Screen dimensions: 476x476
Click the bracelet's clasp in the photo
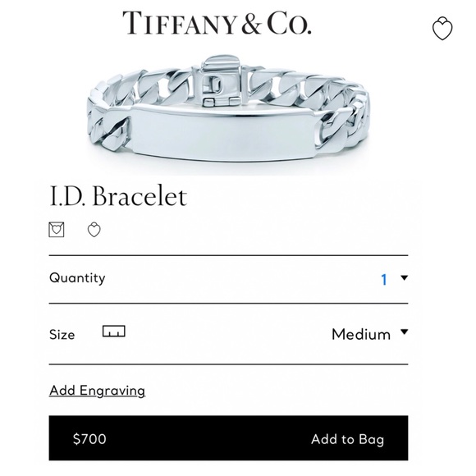pos(219,80)
